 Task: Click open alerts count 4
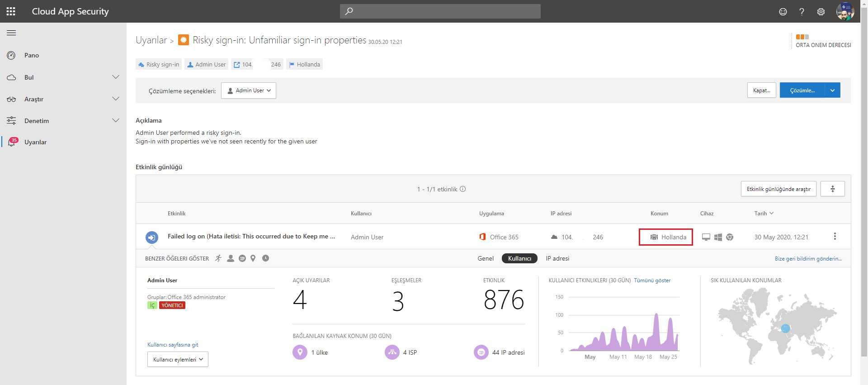tap(300, 299)
